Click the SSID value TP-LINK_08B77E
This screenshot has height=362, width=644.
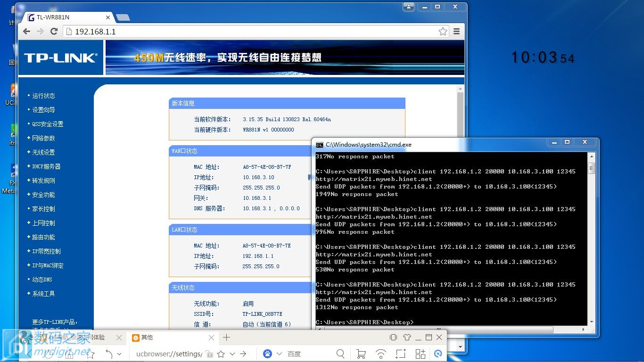pos(262,314)
